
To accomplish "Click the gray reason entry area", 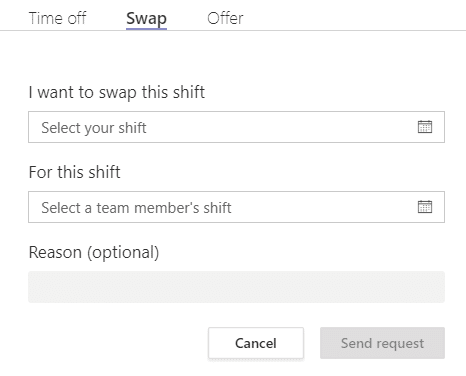I will (236, 287).
